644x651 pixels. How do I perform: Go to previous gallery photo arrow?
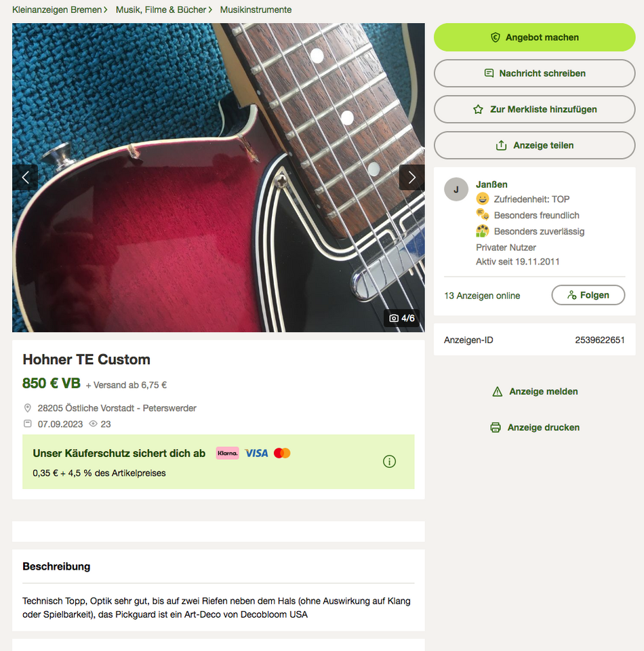25,177
